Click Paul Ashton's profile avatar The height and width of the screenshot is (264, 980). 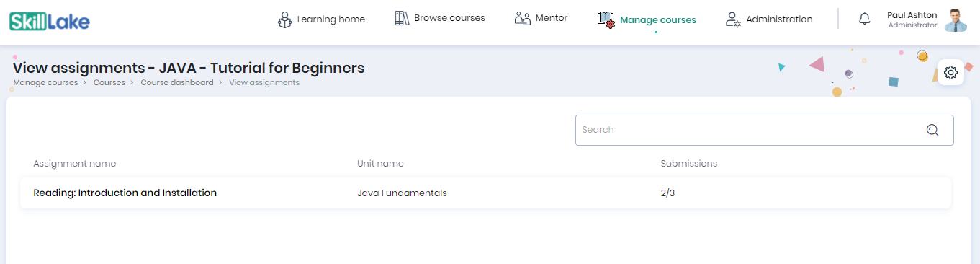[x=956, y=20]
